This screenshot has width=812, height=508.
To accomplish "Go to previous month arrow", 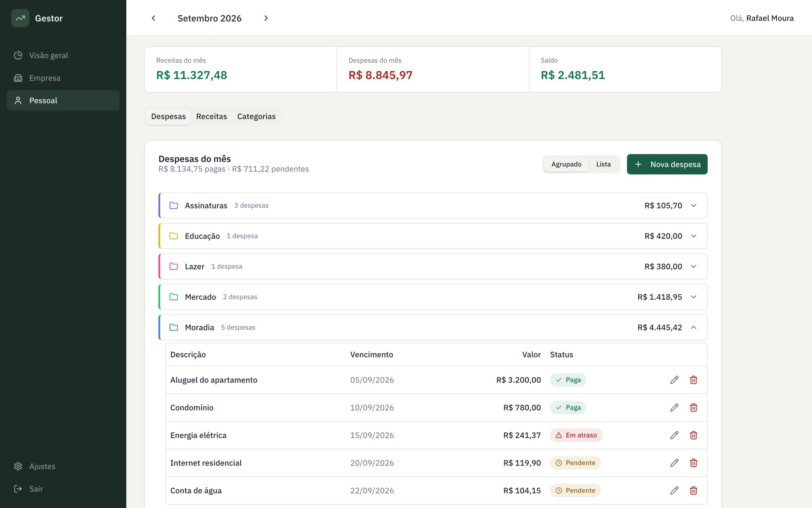I will tap(153, 18).
